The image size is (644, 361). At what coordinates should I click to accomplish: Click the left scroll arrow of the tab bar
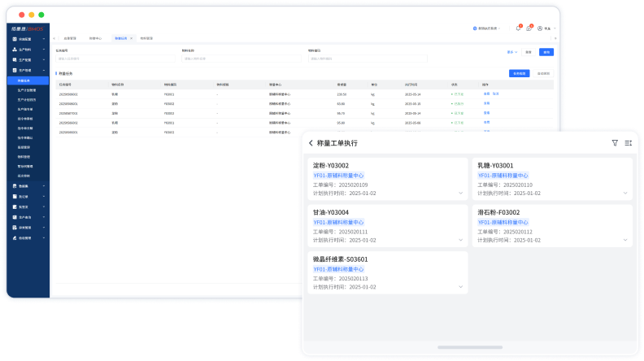(54, 38)
